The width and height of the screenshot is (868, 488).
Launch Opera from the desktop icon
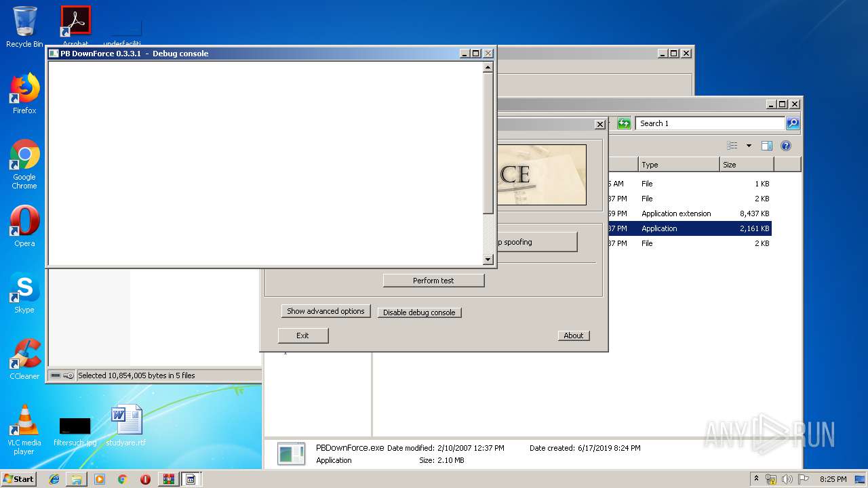click(24, 226)
